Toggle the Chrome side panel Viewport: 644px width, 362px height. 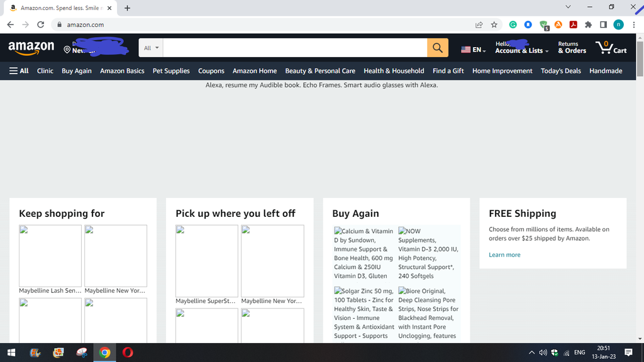coord(603,25)
